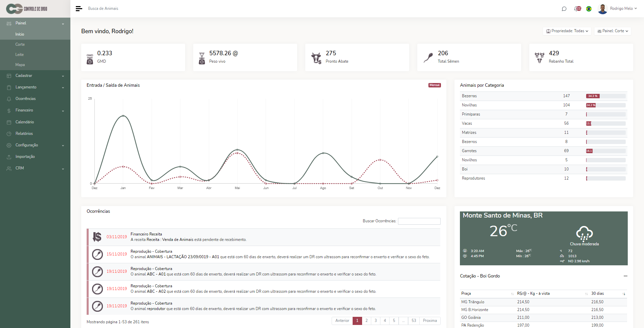Expand the Cadastrar menu chevron
This screenshot has height=328, width=644.
[63, 76]
